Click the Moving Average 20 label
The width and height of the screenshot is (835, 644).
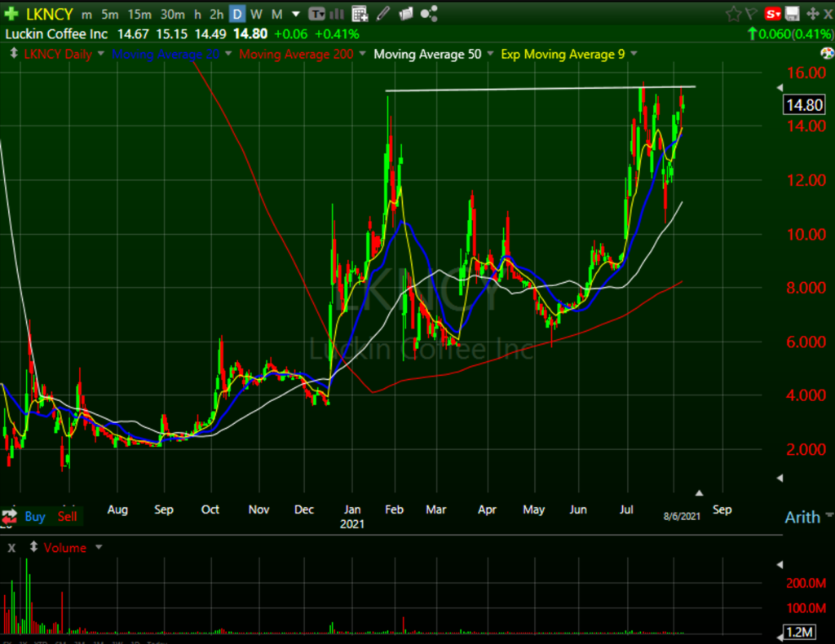coord(166,55)
